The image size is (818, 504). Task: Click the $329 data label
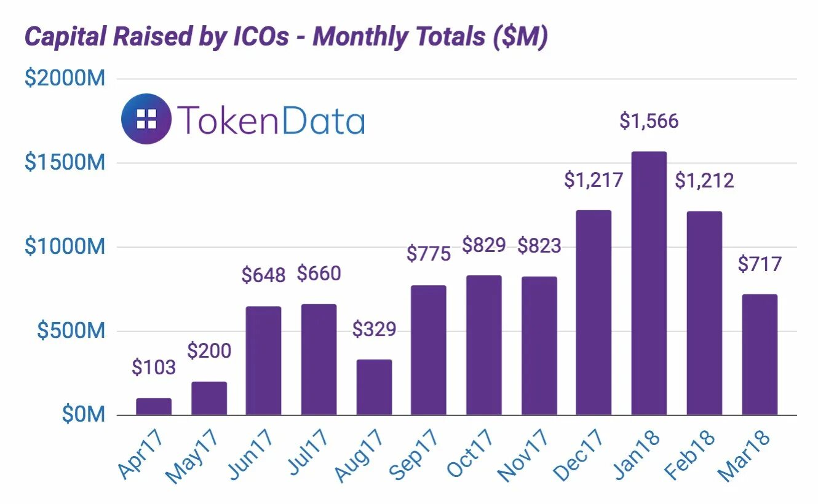pyautogui.click(x=374, y=329)
